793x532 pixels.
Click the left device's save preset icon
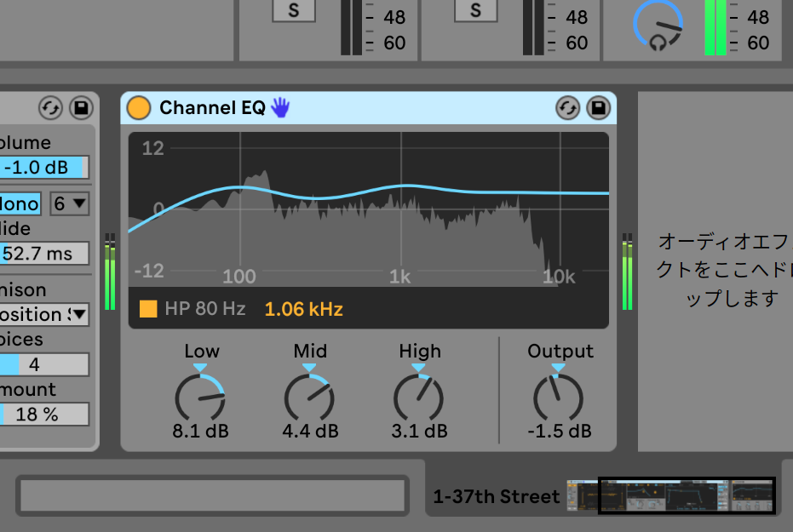81,108
